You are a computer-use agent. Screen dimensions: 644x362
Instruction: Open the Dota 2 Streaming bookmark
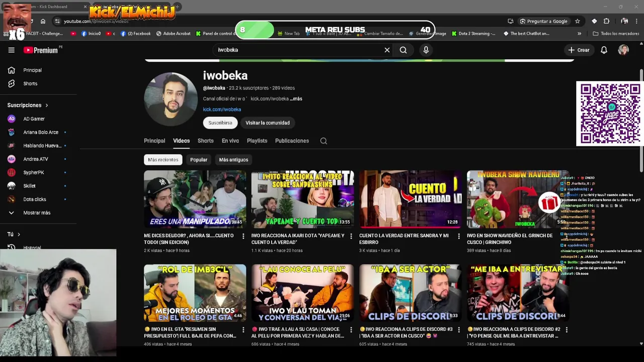pyautogui.click(x=473, y=34)
